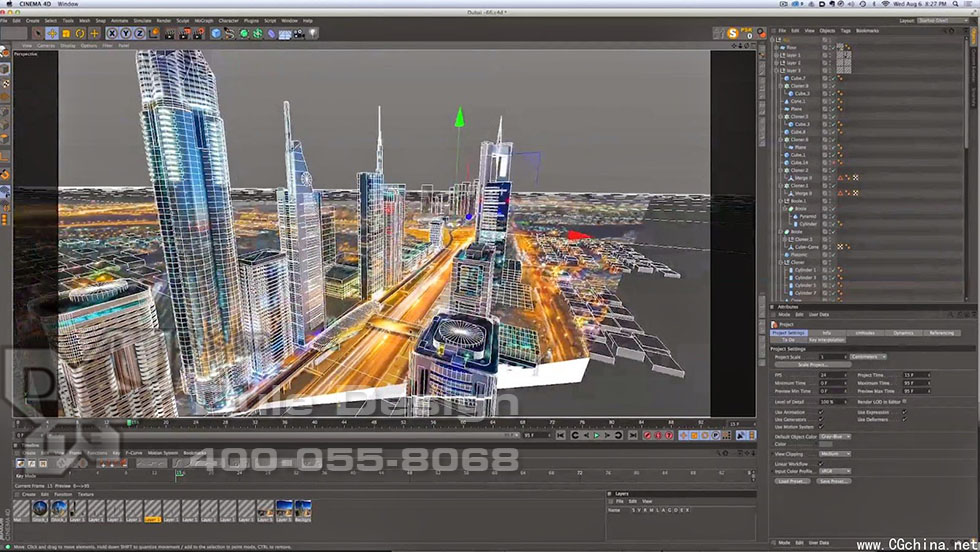Click the Render View clapperboard icon

pos(170,33)
